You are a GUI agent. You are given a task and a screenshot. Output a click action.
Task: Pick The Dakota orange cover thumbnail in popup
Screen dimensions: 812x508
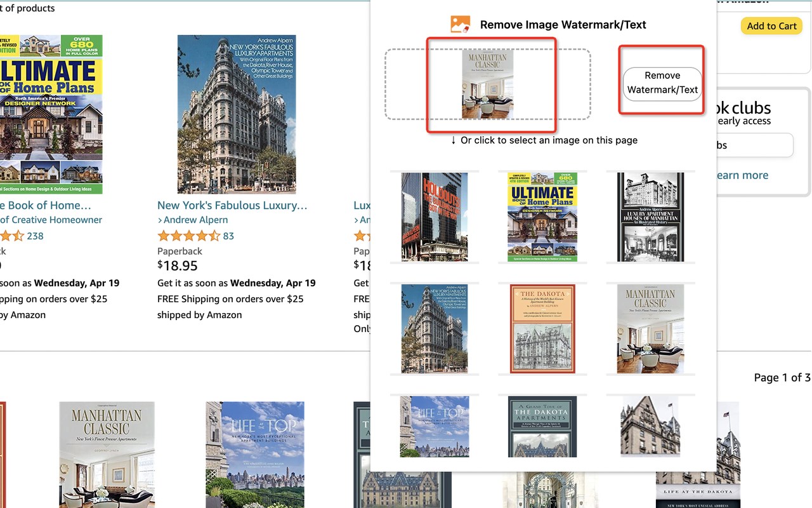coord(542,329)
